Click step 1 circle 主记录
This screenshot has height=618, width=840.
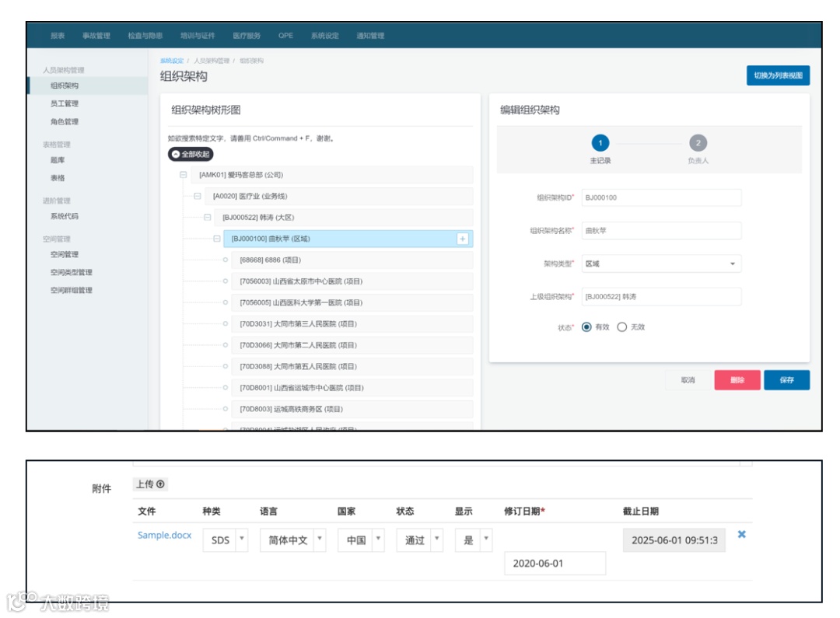coord(600,143)
